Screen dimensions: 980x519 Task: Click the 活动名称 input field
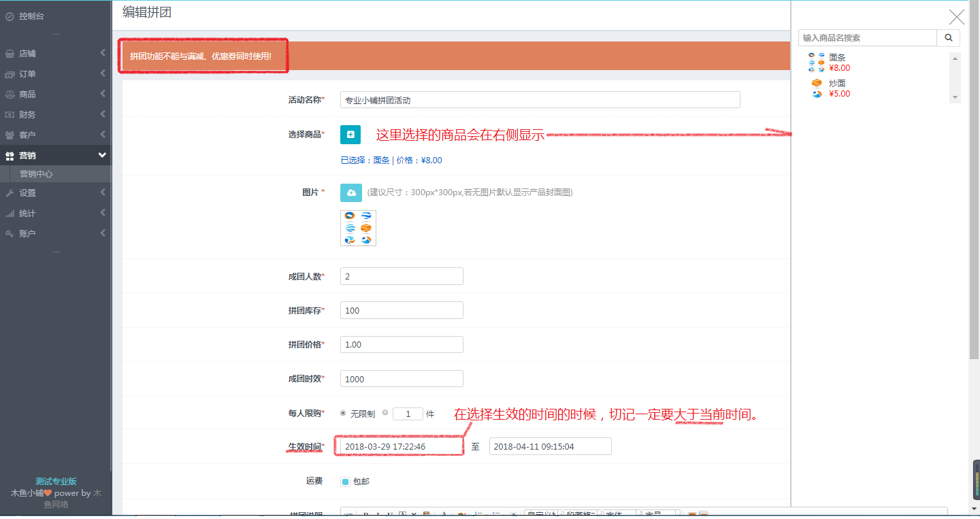(540, 100)
